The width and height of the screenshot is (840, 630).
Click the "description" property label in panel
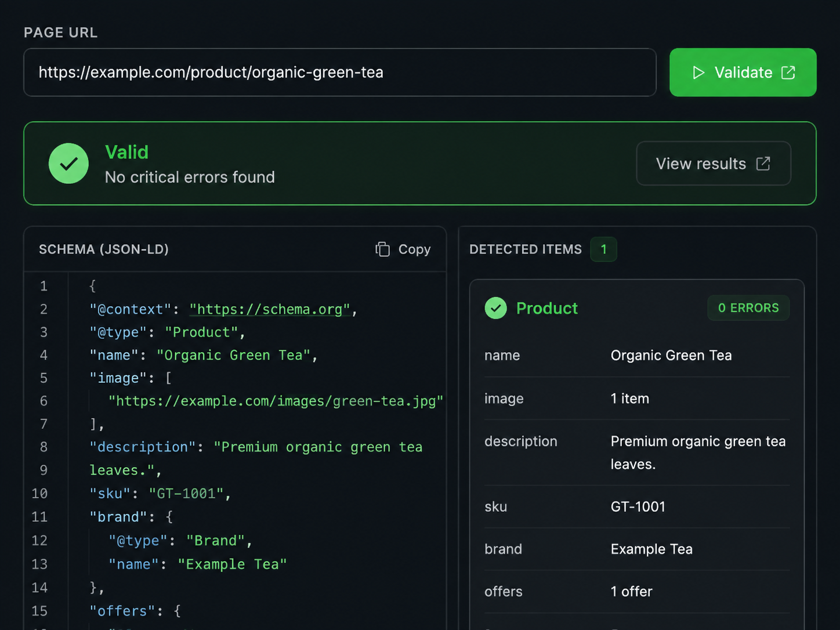pyautogui.click(x=521, y=441)
